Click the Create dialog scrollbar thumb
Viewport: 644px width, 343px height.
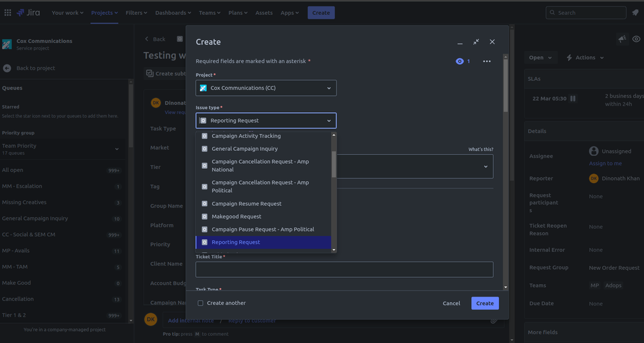coord(505,86)
